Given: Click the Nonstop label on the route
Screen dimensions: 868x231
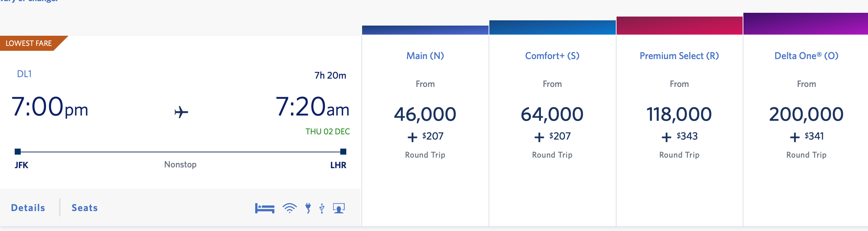Looking at the screenshot, I should pyautogui.click(x=180, y=164).
